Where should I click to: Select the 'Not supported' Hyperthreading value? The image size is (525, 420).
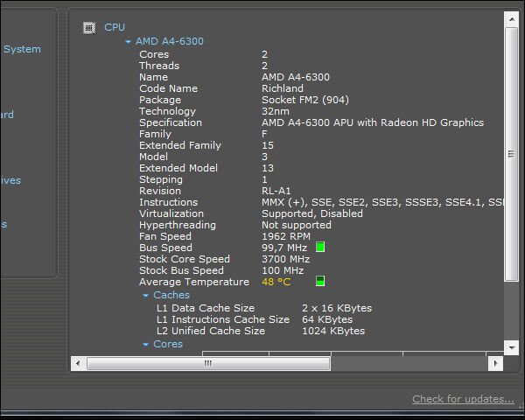[297, 225]
